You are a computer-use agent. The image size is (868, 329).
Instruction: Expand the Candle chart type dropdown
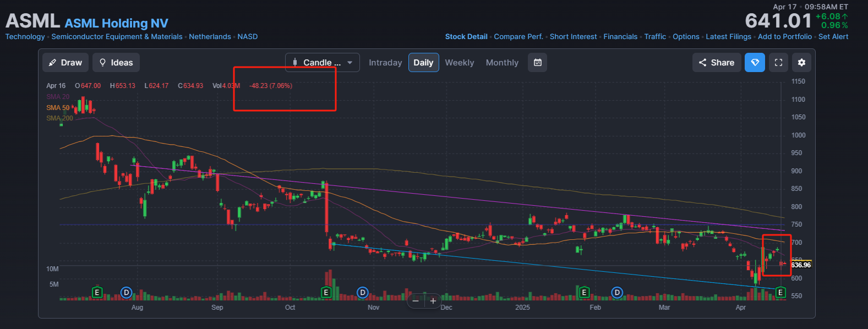(x=323, y=63)
